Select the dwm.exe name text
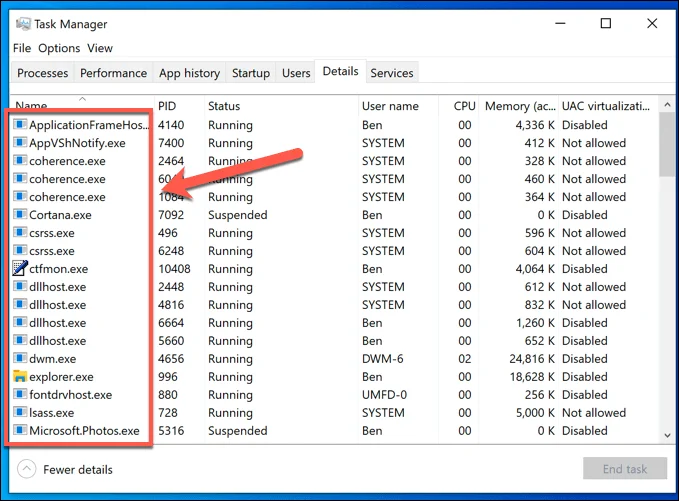 pos(52,359)
